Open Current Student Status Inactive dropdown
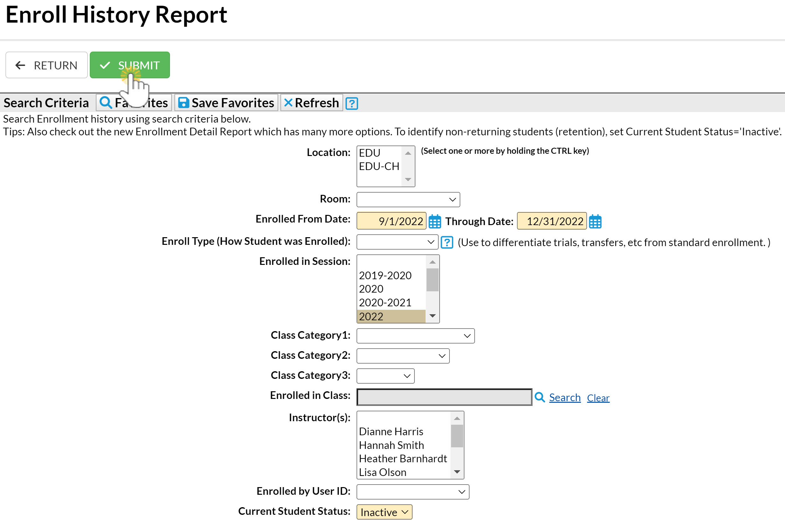 pyautogui.click(x=384, y=512)
